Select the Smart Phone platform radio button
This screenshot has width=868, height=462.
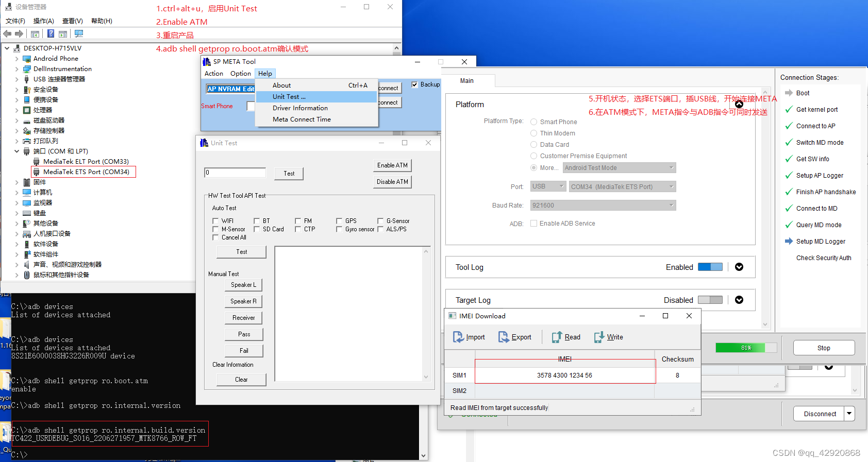click(534, 122)
